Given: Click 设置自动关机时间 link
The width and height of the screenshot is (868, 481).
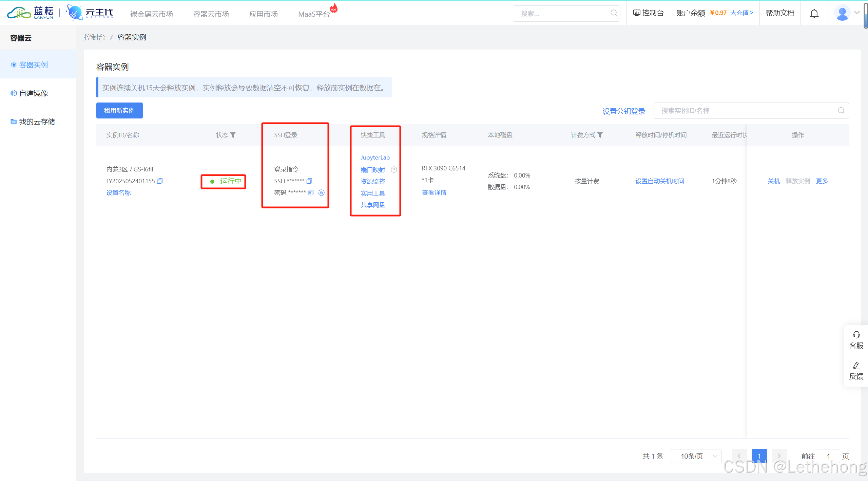Looking at the screenshot, I should [x=659, y=181].
